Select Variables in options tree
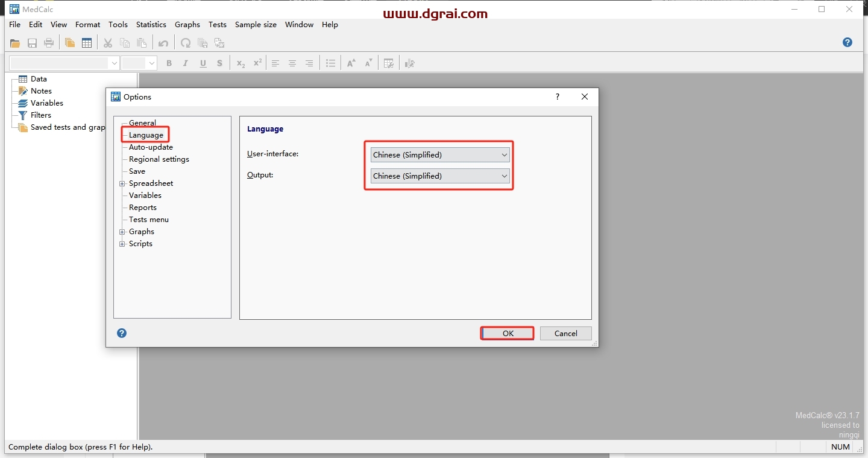The width and height of the screenshot is (868, 458). pyautogui.click(x=145, y=196)
